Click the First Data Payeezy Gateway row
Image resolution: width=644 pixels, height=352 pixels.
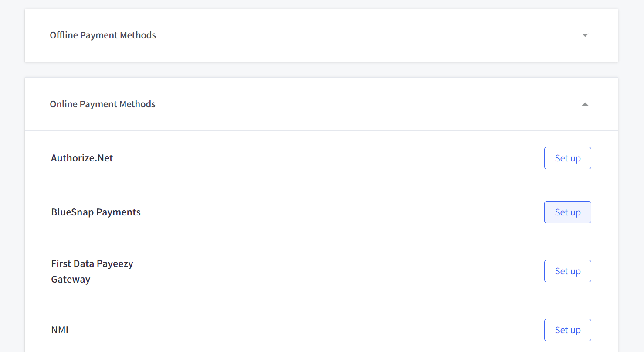(x=305, y=271)
